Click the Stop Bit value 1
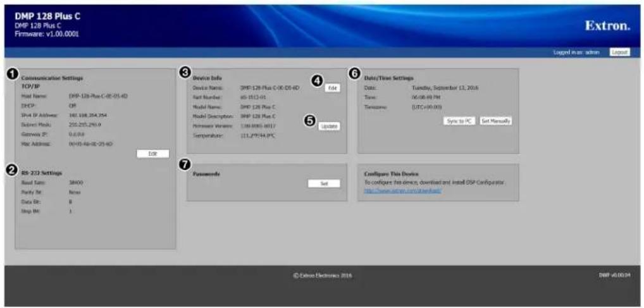 point(70,211)
